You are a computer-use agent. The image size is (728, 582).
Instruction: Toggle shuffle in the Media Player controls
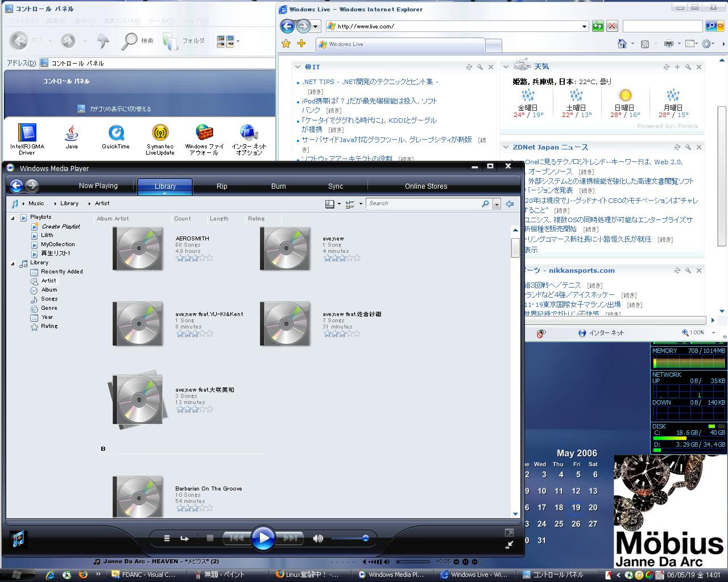[167, 538]
